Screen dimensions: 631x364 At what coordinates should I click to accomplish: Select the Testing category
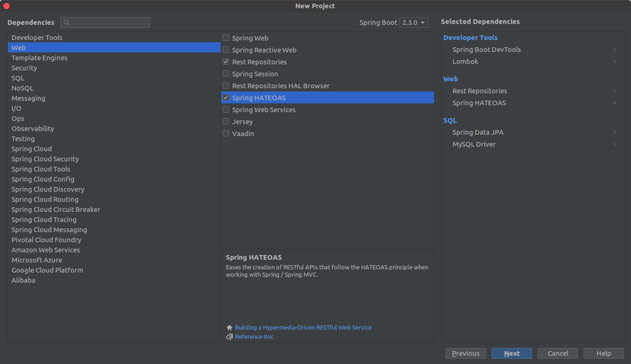point(114,139)
